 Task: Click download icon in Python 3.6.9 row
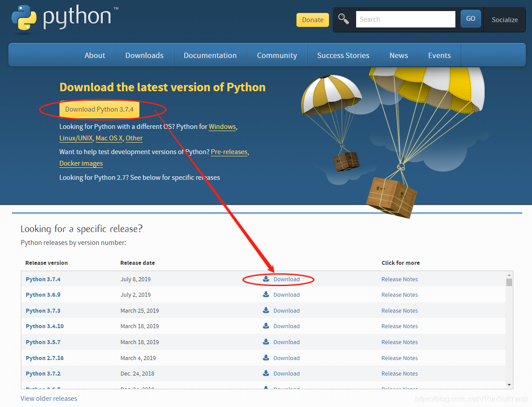point(266,295)
